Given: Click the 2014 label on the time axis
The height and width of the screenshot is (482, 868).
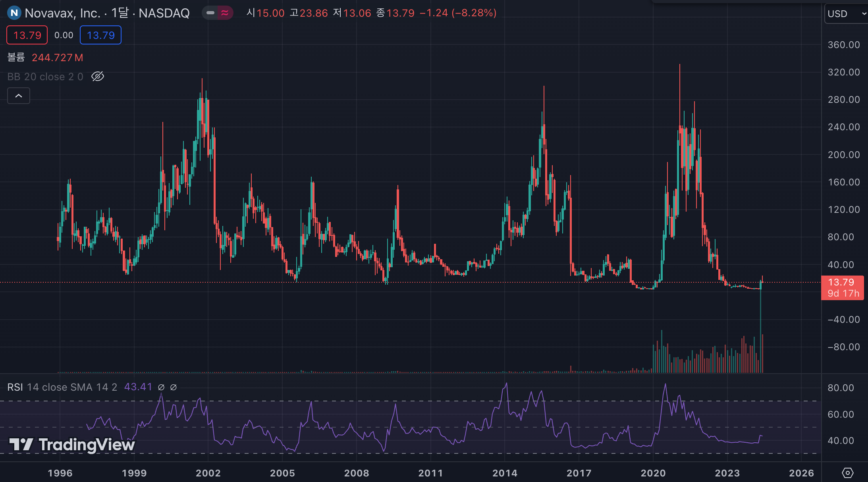Looking at the screenshot, I should 505,473.
